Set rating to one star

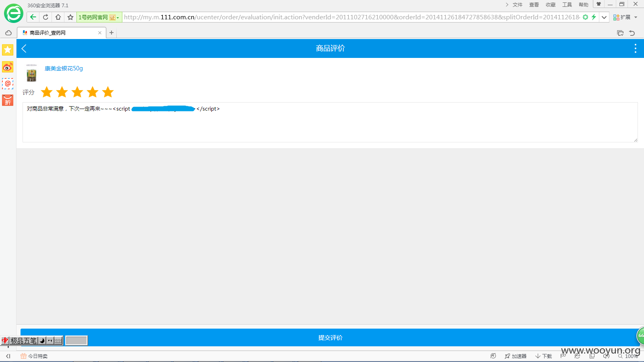[x=47, y=92]
